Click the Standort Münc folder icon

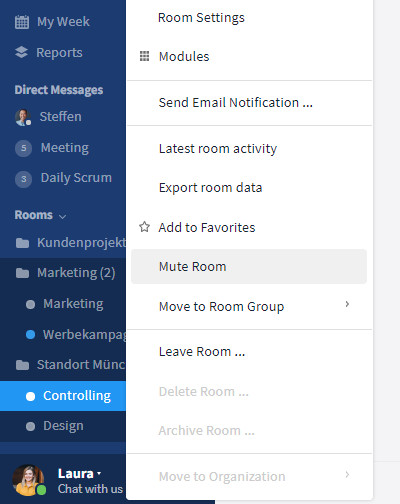pyautogui.click(x=22, y=365)
